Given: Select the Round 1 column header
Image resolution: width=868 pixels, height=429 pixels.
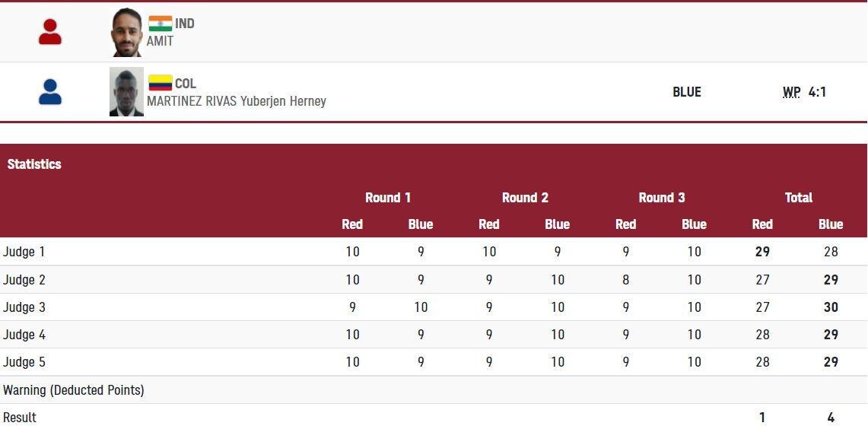Looking at the screenshot, I should (x=387, y=198).
